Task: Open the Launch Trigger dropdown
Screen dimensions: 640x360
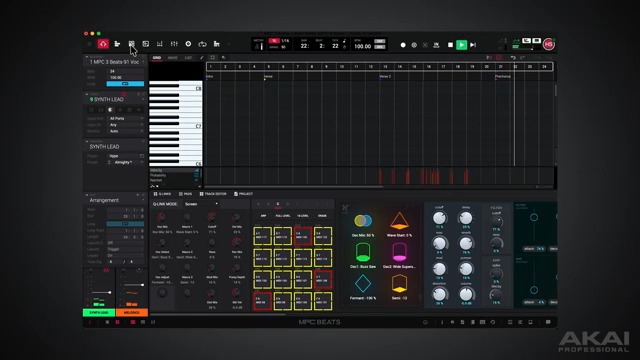Action: pyautogui.click(x=125, y=249)
